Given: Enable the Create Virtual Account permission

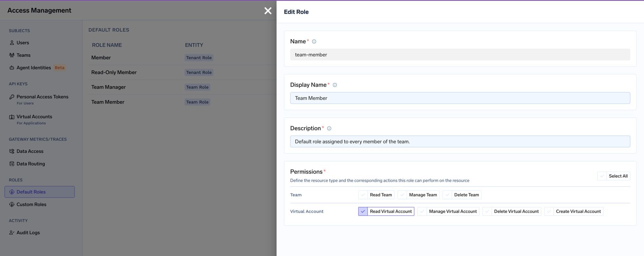Looking at the screenshot, I should point(549,211).
